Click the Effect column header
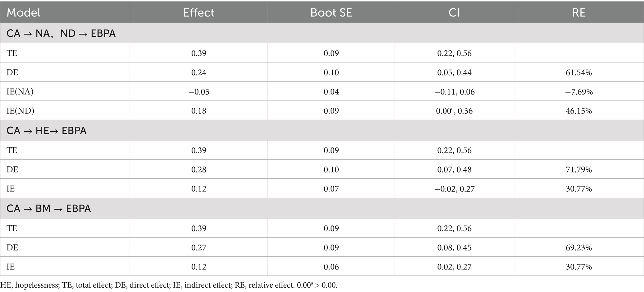This screenshot has height=292, width=644. point(199,12)
